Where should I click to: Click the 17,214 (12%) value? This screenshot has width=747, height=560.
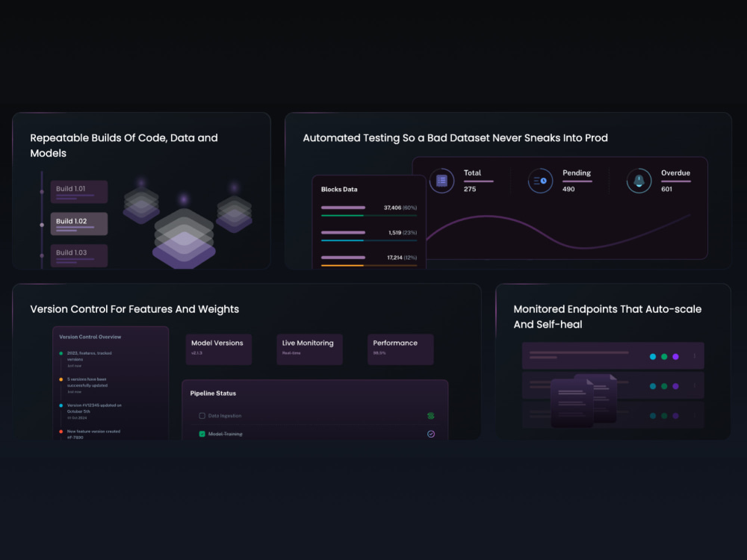pos(402,258)
